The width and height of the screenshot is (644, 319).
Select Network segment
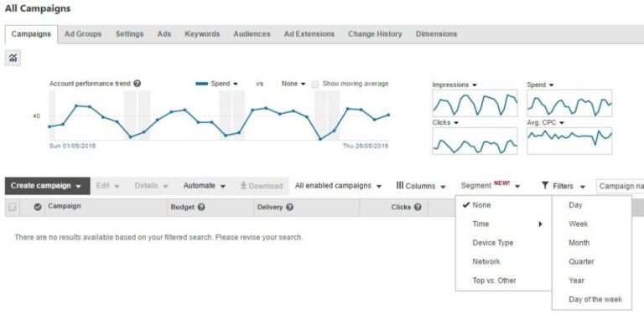click(x=503, y=261)
